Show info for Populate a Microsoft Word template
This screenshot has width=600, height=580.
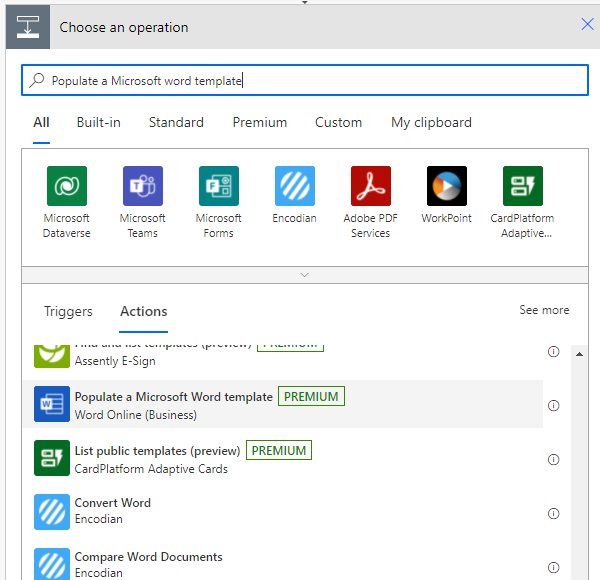click(x=553, y=405)
